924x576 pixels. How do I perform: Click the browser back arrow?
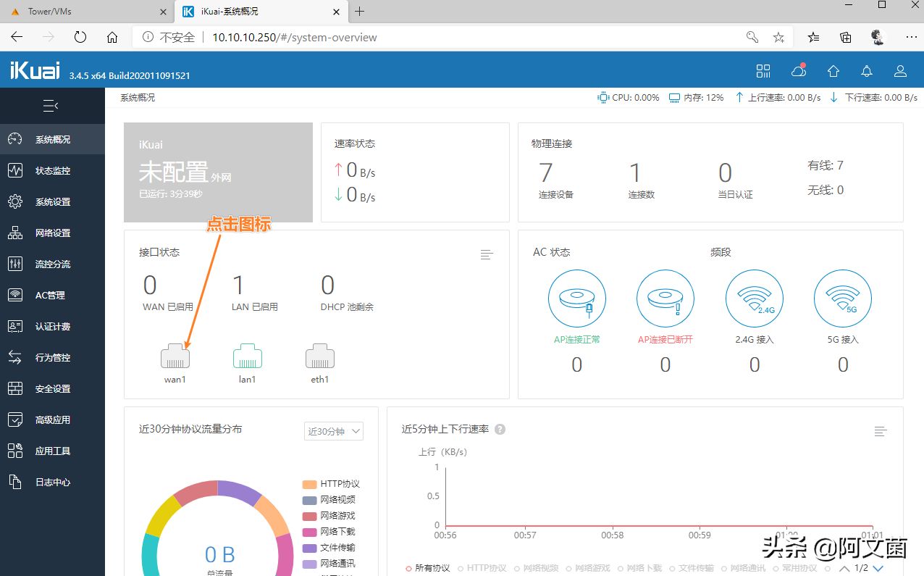pyautogui.click(x=17, y=37)
